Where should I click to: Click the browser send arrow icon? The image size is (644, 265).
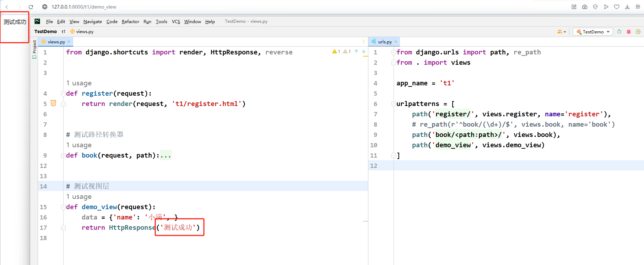tap(606, 7)
